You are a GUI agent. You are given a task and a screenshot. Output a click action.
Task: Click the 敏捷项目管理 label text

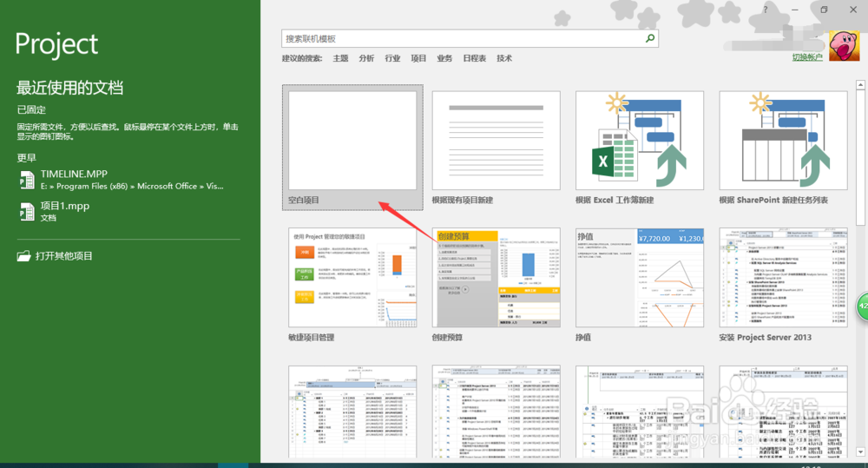(x=311, y=337)
